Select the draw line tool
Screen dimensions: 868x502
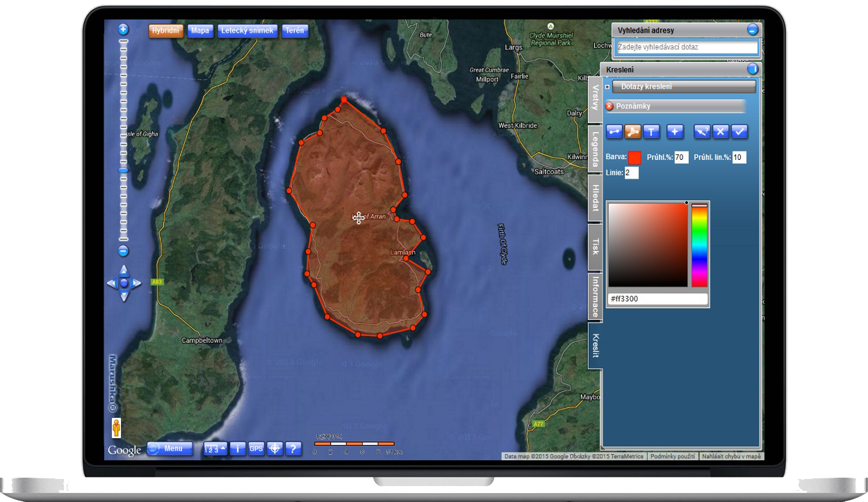[614, 131]
